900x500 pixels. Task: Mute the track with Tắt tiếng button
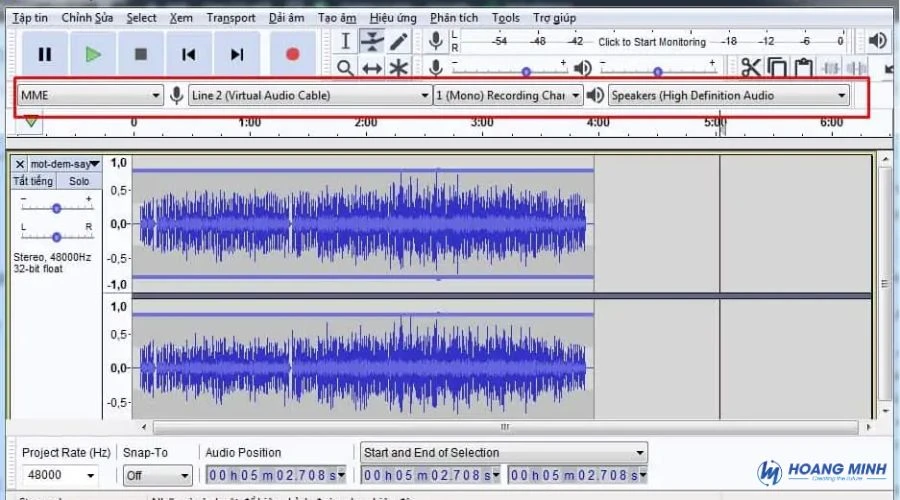click(33, 181)
